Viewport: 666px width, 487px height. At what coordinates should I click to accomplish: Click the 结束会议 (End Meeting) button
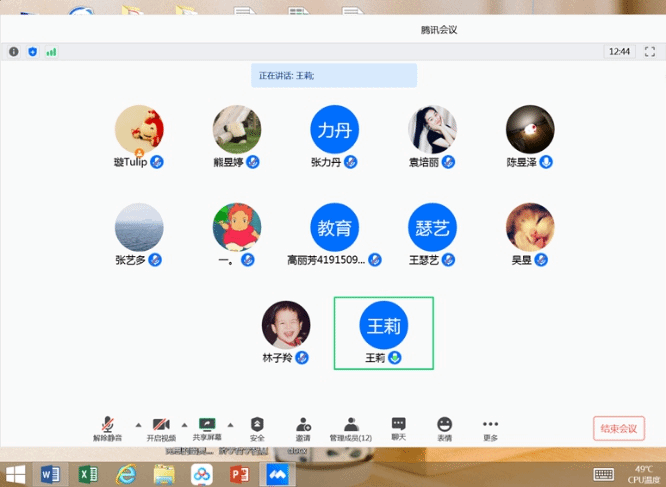(617, 428)
